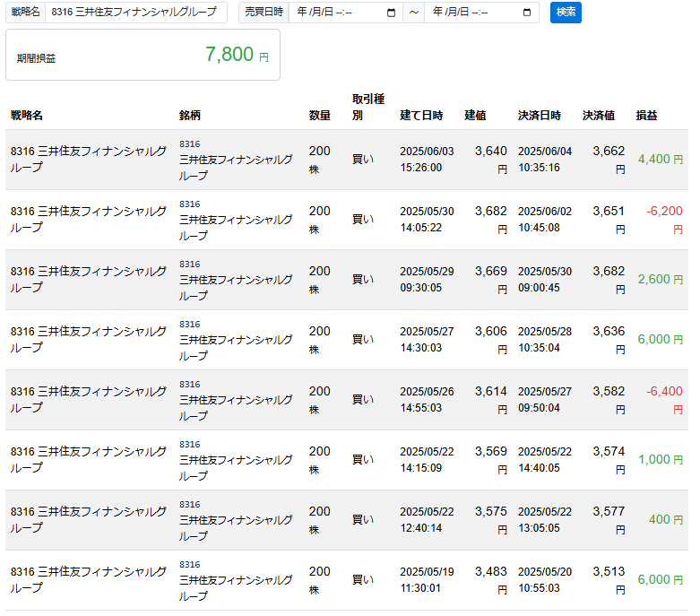
Task: Click entry price 3,575 円
Action: coord(490,520)
